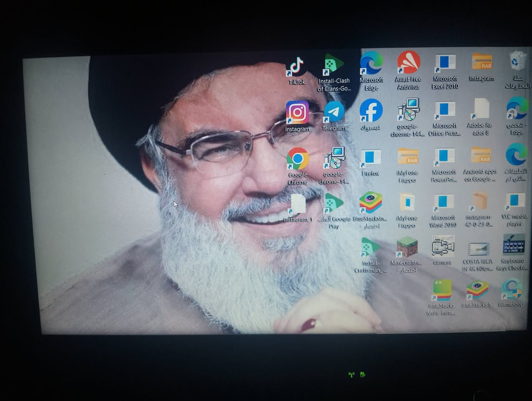
Task: Open Avast Free Antivirus shortcut
Action: [408, 63]
